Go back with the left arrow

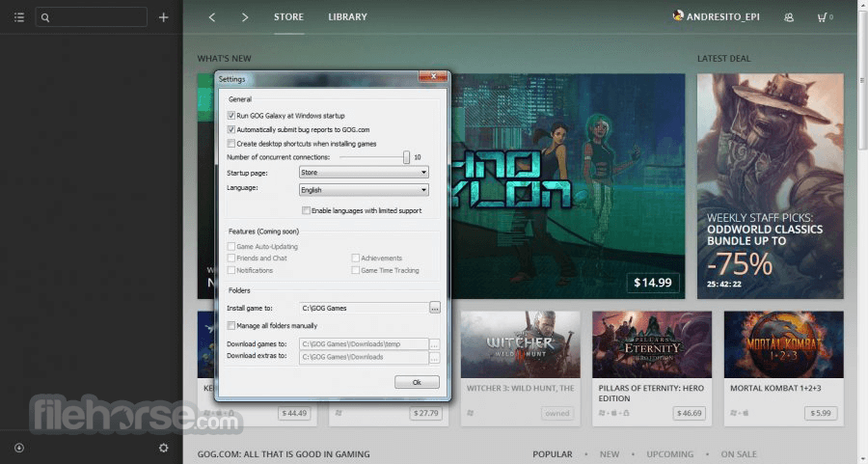pos(211,17)
